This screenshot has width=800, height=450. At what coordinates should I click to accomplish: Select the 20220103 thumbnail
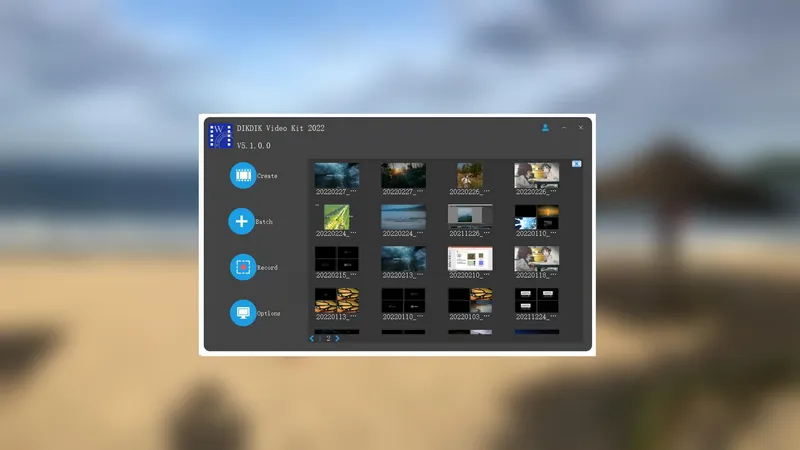(470, 300)
